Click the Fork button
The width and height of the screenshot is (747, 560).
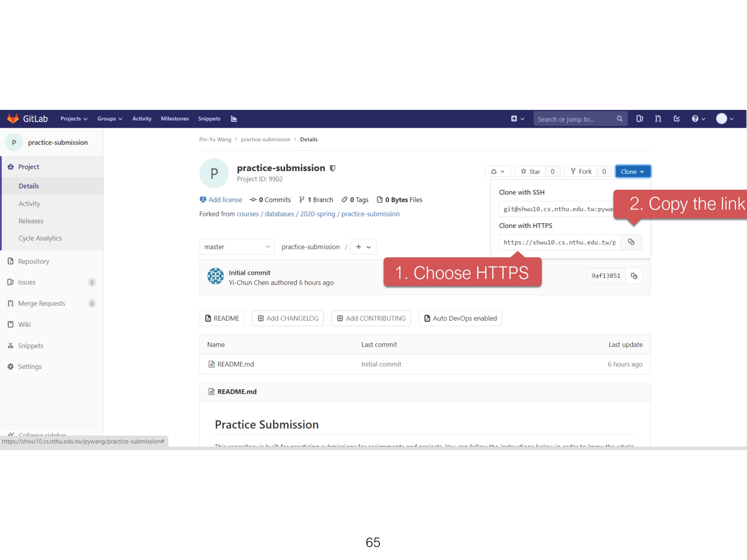581,171
